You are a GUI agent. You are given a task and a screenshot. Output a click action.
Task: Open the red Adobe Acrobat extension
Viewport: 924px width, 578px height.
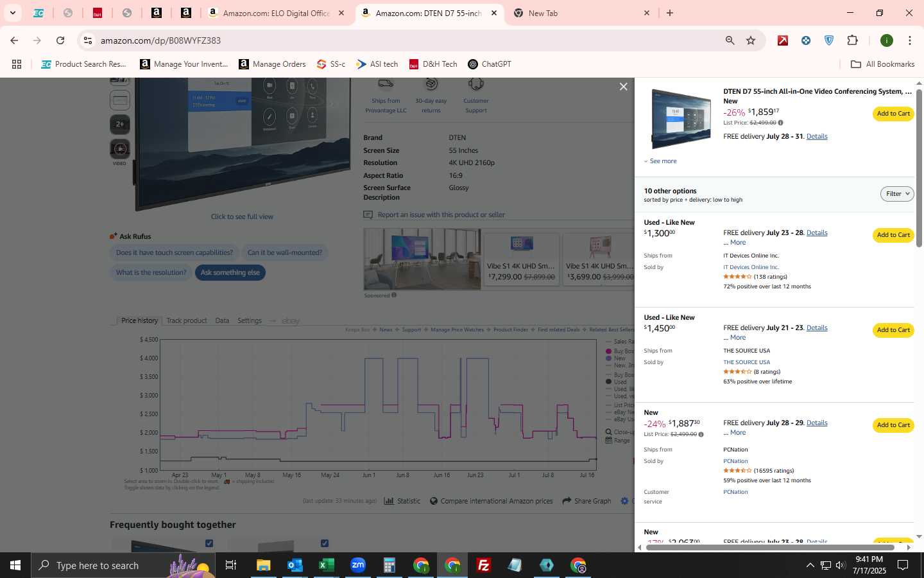(x=783, y=40)
